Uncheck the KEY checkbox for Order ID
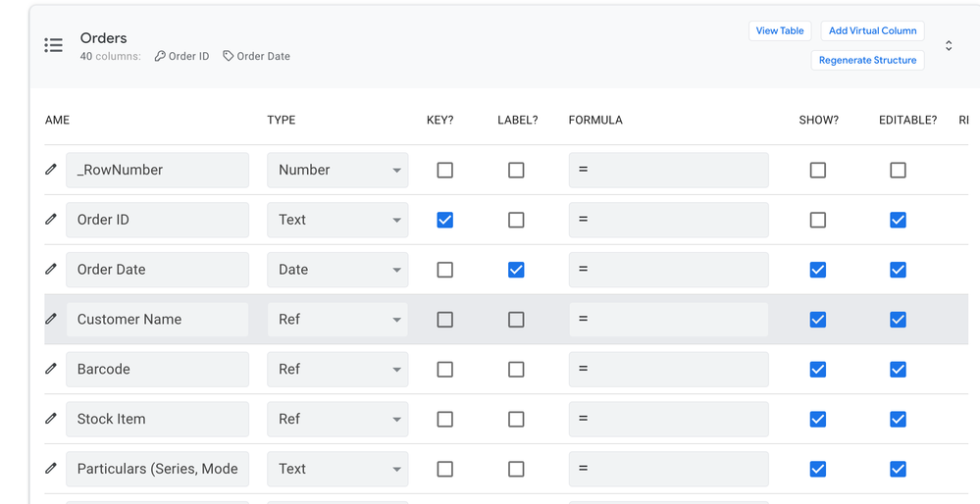Image resolution: width=980 pixels, height=504 pixels. pyautogui.click(x=445, y=220)
